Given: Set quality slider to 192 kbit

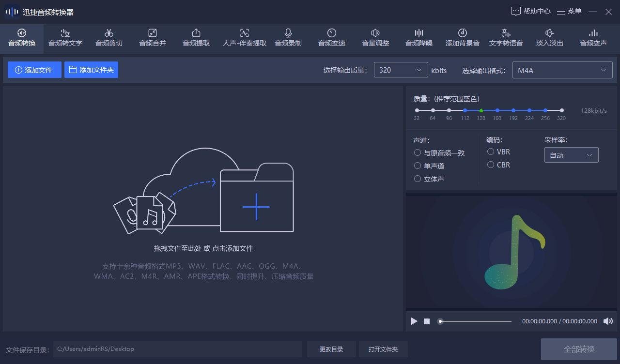Looking at the screenshot, I should tap(513, 110).
